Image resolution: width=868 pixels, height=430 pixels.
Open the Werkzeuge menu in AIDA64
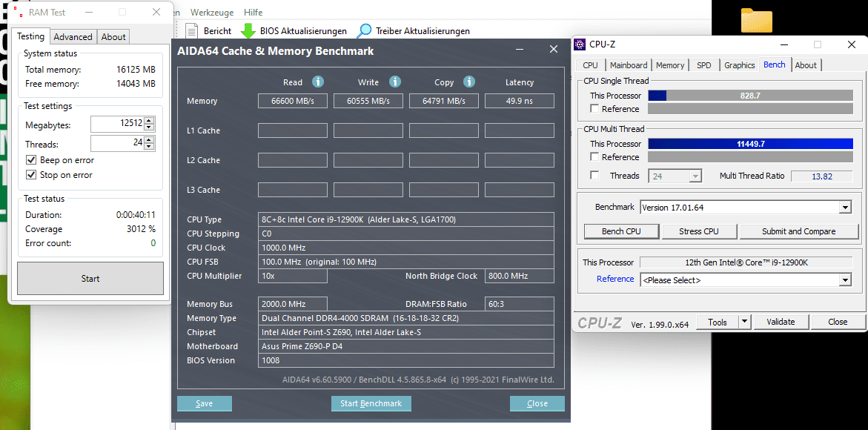pos(211,12)
